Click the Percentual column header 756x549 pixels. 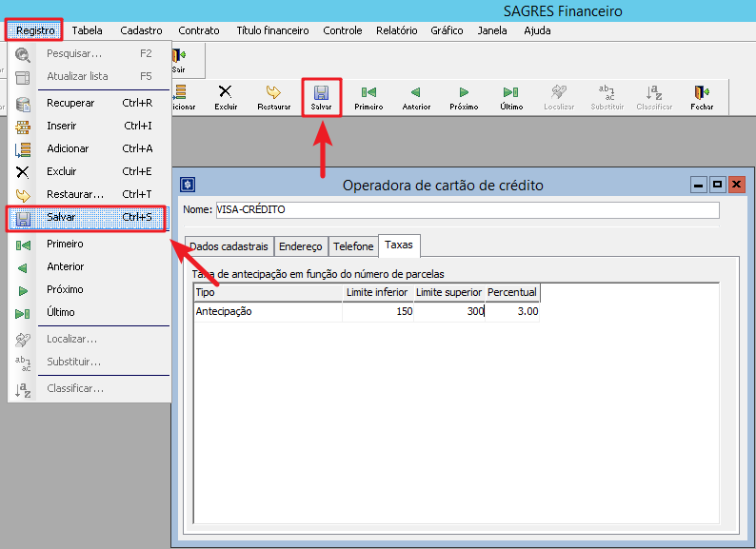(x=512, y=292)
